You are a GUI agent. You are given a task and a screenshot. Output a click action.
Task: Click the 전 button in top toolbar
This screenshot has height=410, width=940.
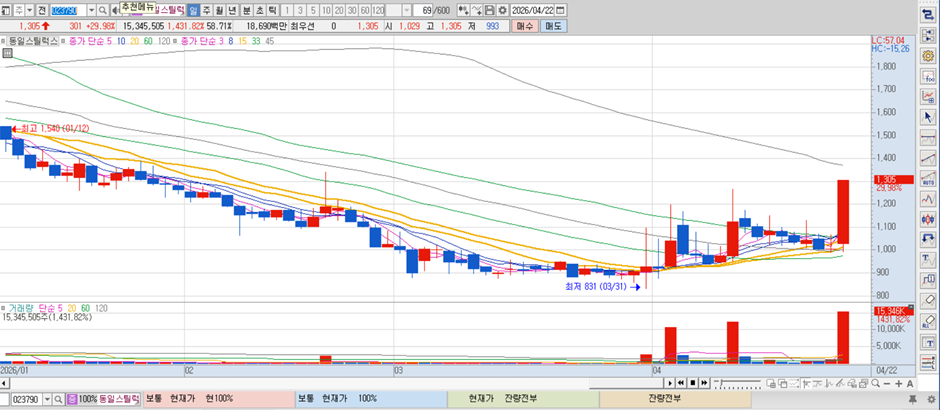(x=41, y=10)
